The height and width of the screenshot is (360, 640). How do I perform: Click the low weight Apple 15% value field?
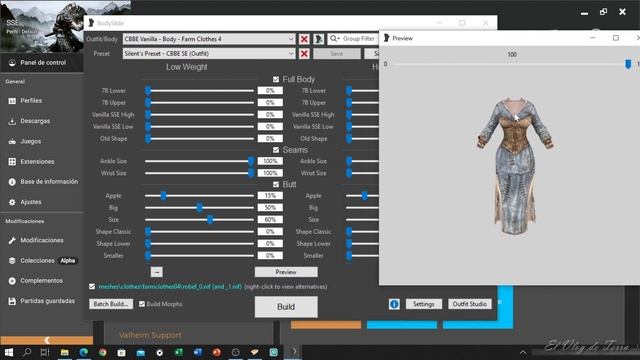tap(270, 196)
